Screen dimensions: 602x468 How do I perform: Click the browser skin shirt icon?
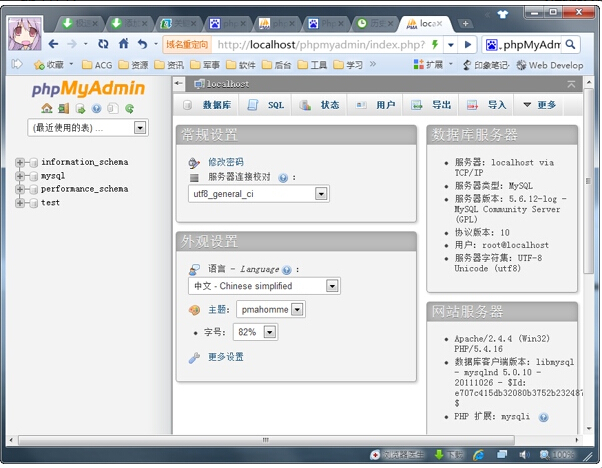503,15
